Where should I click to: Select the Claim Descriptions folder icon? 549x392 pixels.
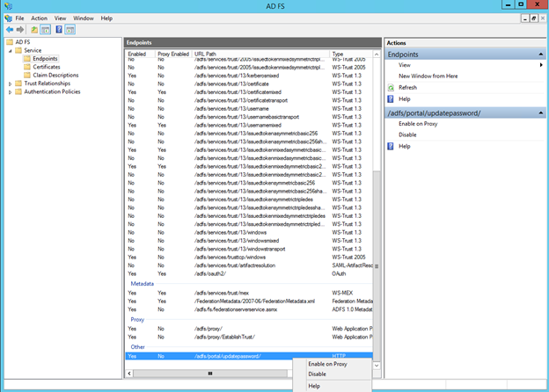27,76
